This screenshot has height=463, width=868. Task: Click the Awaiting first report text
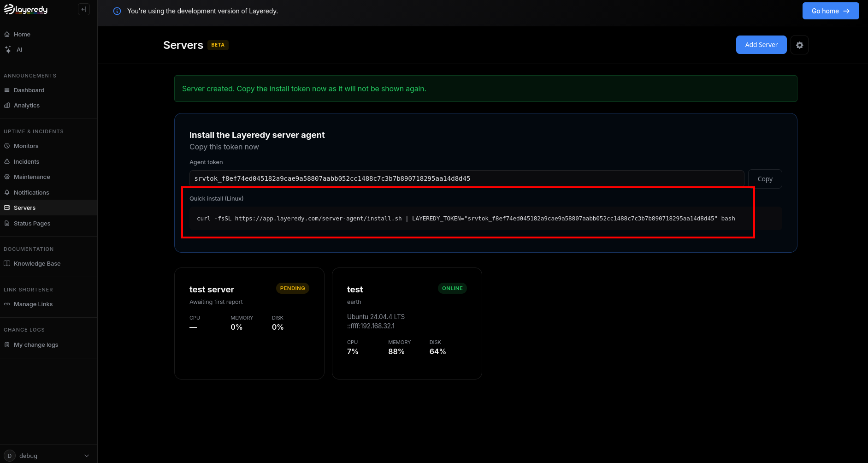[x=216, y=302]
